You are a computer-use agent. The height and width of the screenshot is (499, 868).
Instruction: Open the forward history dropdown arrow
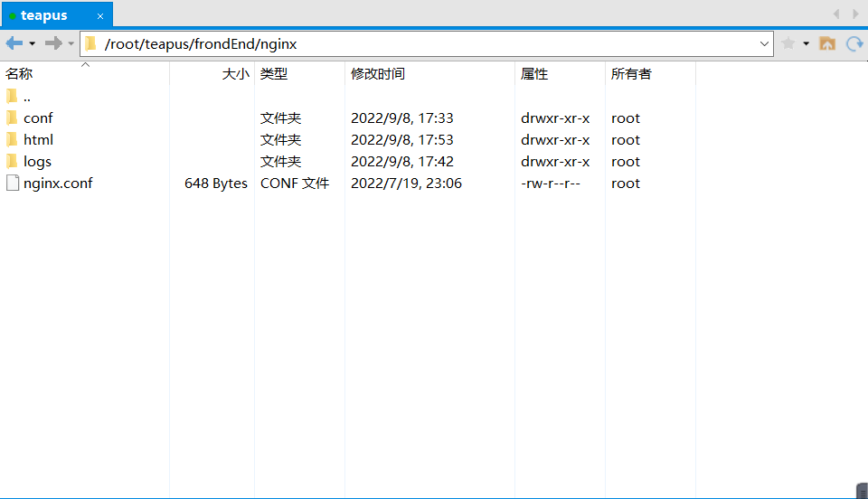pyautogui.click(x=71, y=43)
